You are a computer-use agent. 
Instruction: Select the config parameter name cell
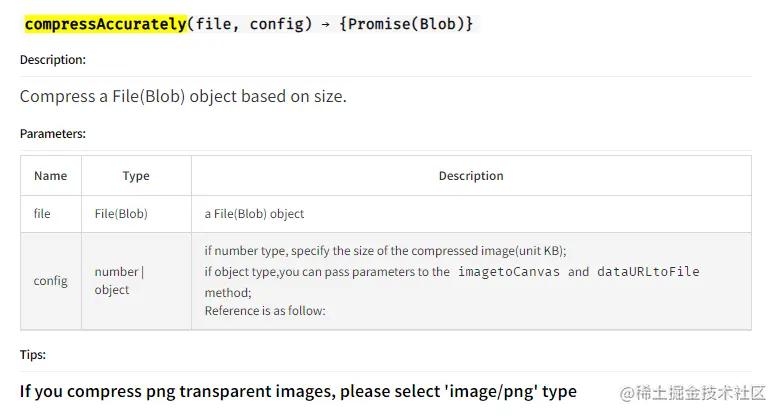51,281
